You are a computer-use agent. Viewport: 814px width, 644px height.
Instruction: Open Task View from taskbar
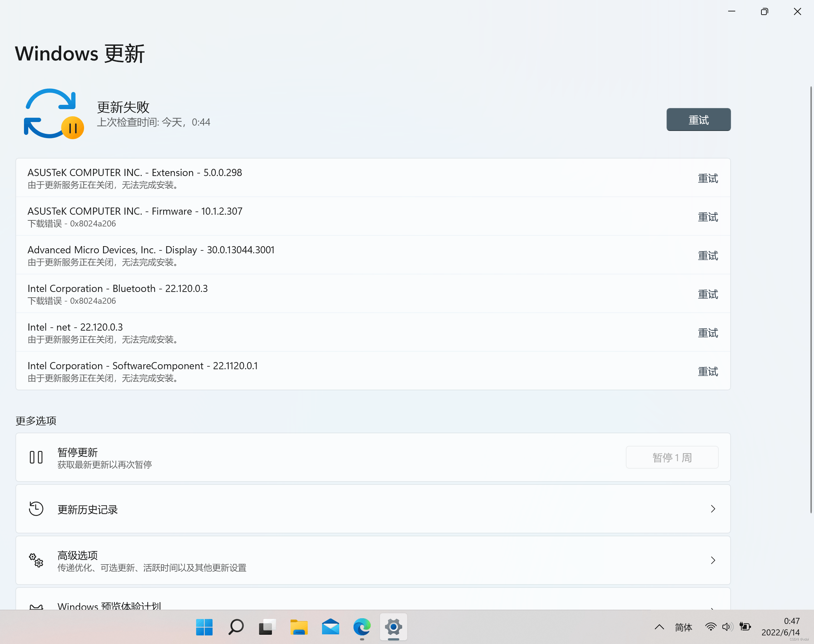tap(267, 627)
